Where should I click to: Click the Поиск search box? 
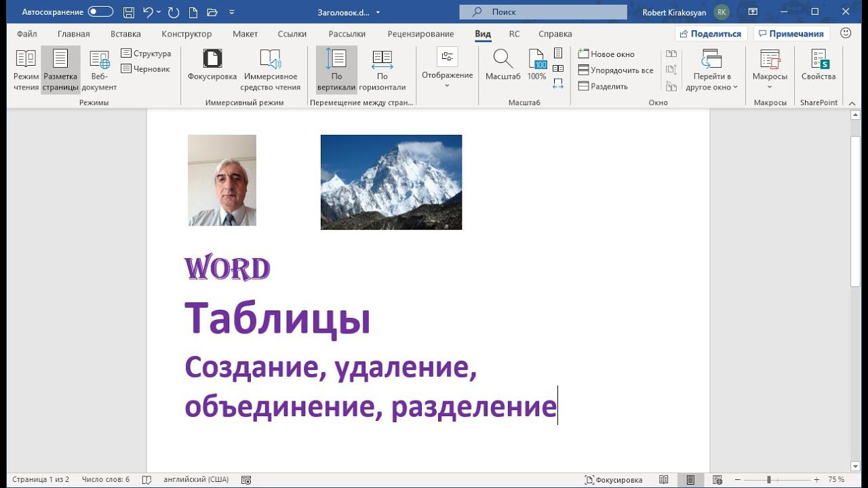pos(543,12)
